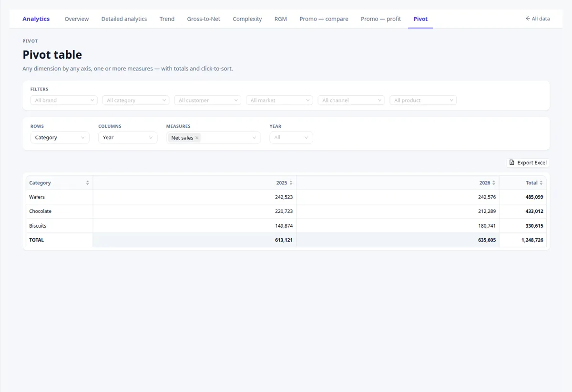
Task: Sort by the 2025 column arrows
Action: (291, 183)
